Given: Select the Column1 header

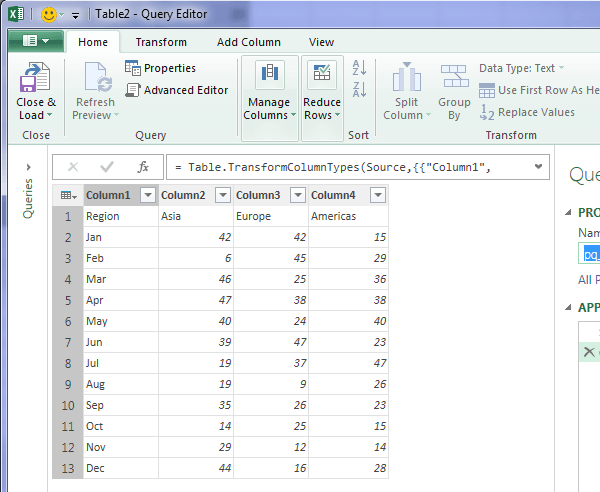Looking at the screenshot, I should (x=108, y=195).
